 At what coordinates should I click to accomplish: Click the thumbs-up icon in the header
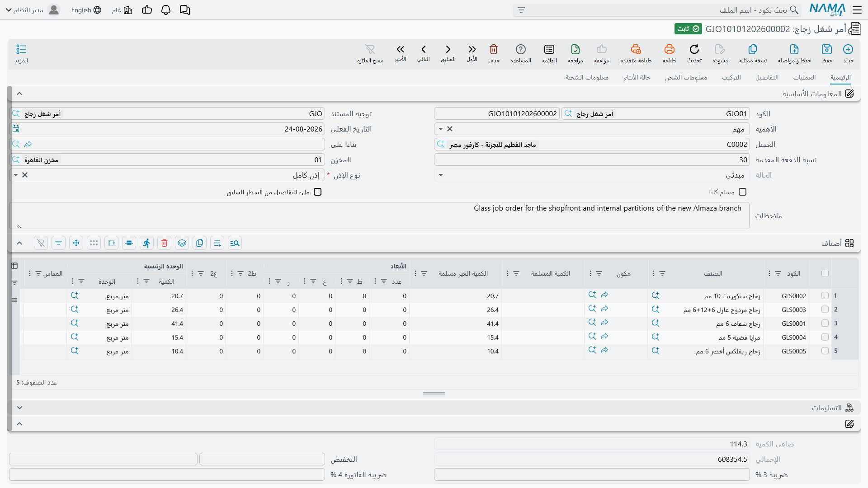[x=147, y=10]
